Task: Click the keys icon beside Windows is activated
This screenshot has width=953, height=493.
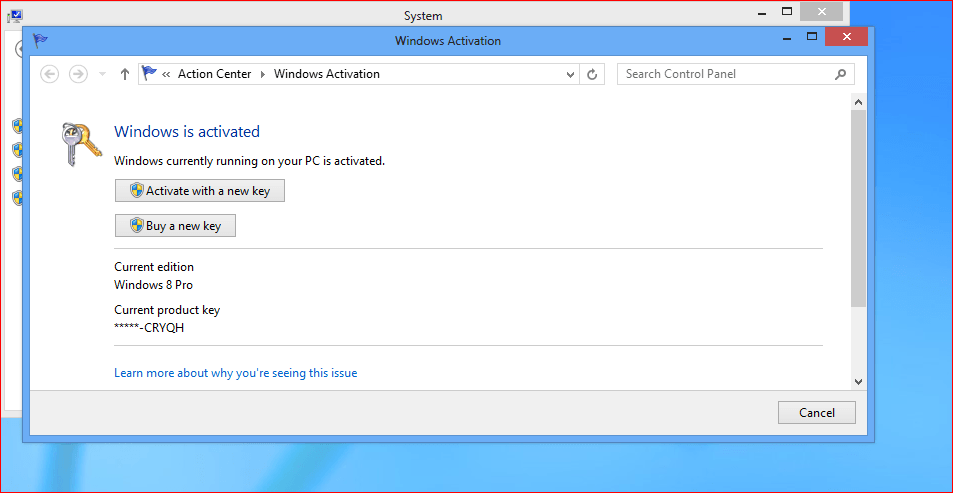Action: click(x=81, y=143)
